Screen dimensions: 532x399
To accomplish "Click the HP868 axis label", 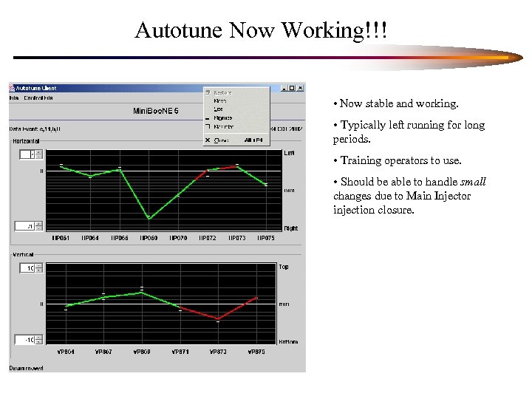I will point(149,238).
